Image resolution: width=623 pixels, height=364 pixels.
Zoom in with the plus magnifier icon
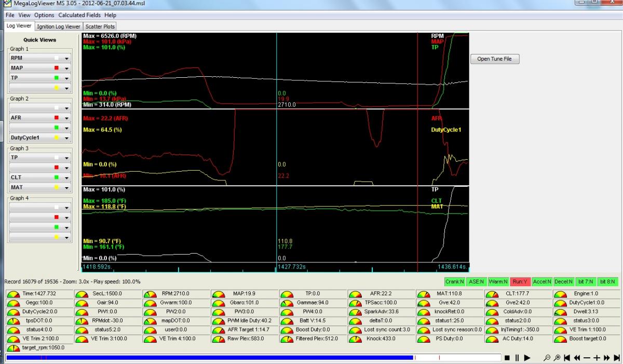(557, 358)
